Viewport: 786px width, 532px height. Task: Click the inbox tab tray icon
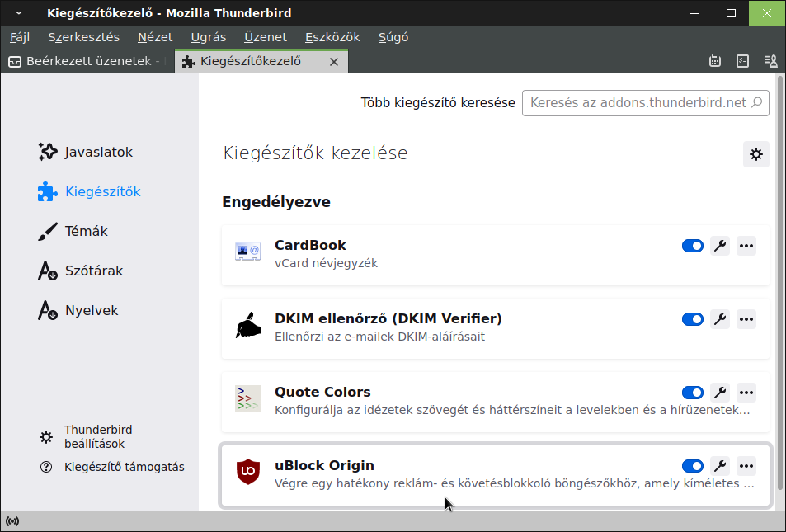[x=15, y=62]
